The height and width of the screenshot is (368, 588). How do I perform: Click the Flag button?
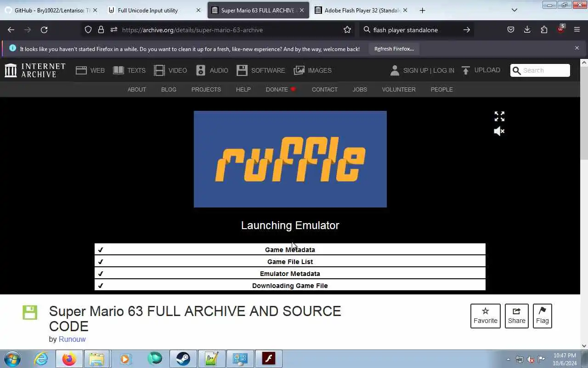coord(543,316)
